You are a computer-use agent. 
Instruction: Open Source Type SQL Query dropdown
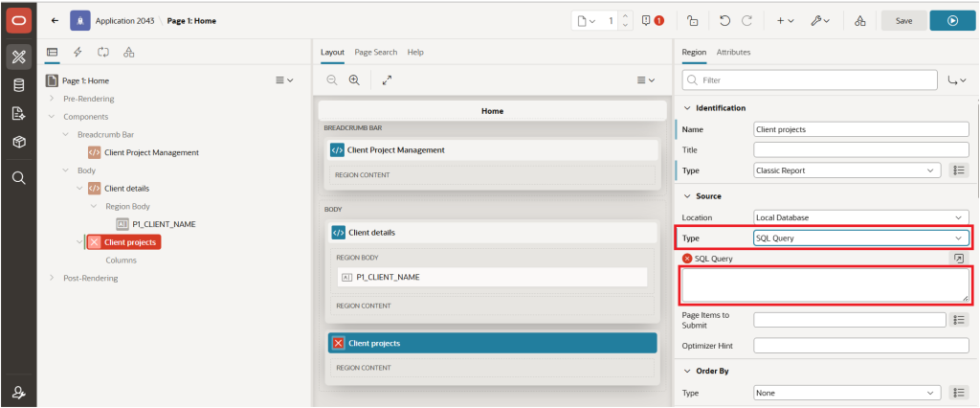click(861, 238)
